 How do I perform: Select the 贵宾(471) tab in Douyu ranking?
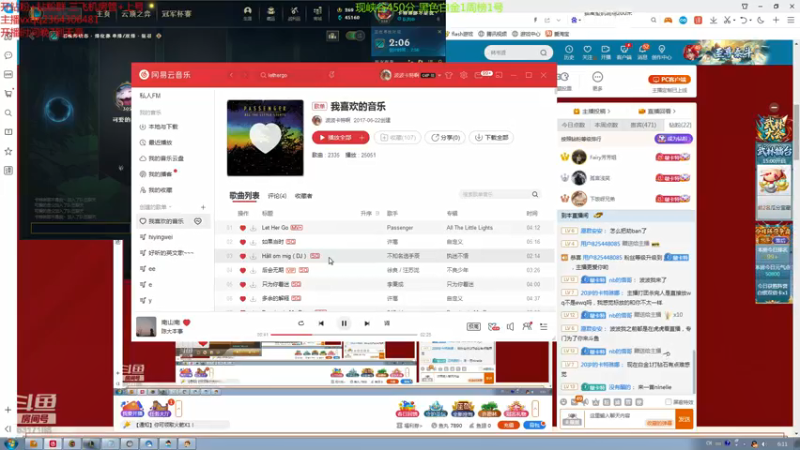643,125
